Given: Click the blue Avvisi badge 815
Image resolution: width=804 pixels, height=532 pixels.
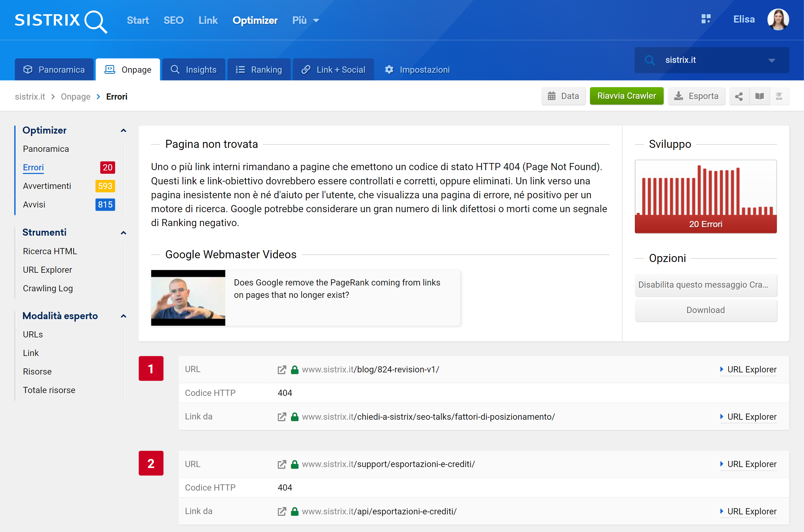Looking at the screenshot, I should (x=105, y=204).
